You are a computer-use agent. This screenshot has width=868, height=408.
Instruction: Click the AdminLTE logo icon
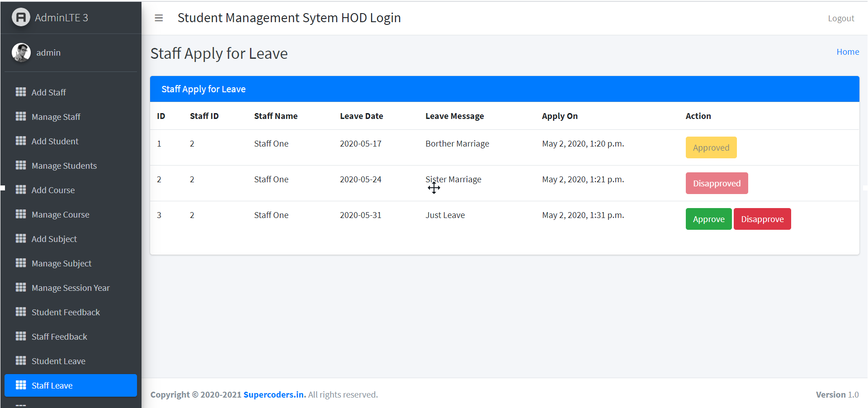point(21,18)
